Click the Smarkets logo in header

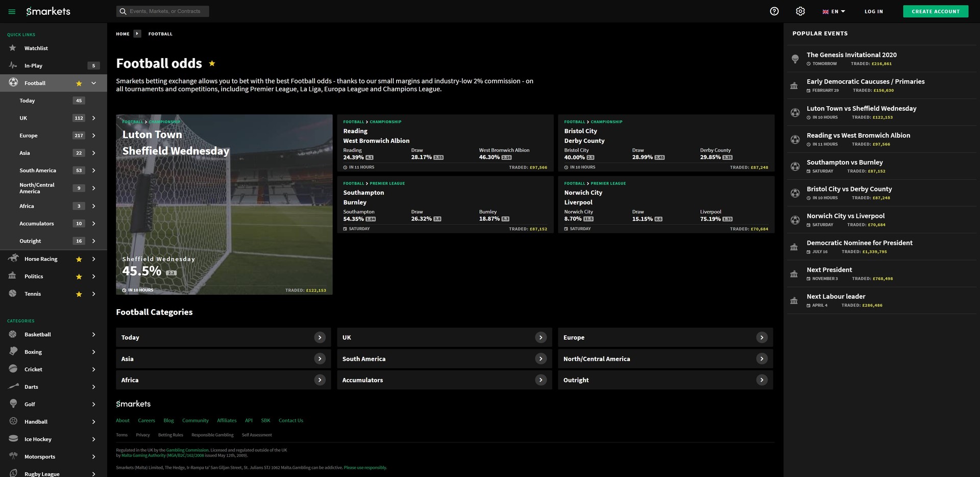point(48,11)
